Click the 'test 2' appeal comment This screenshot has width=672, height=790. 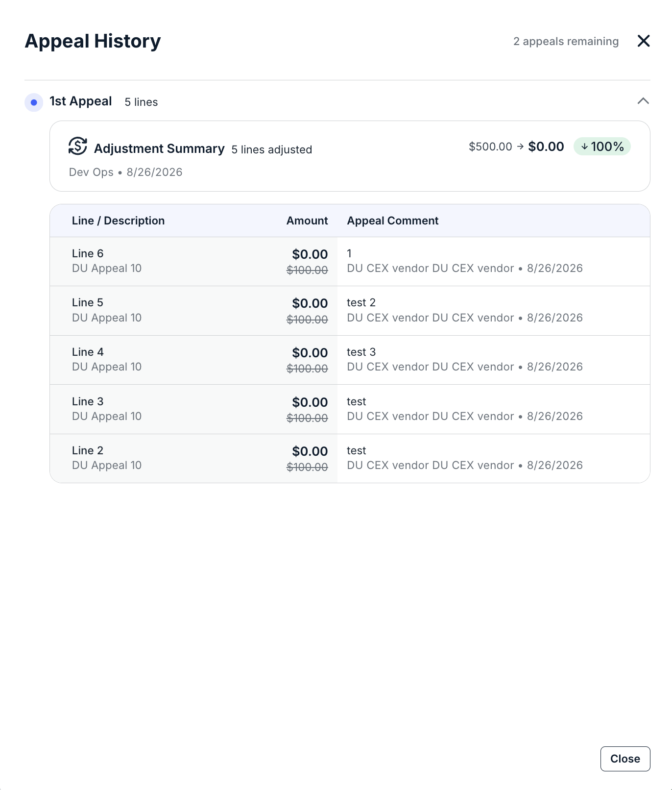coord(361,302)
